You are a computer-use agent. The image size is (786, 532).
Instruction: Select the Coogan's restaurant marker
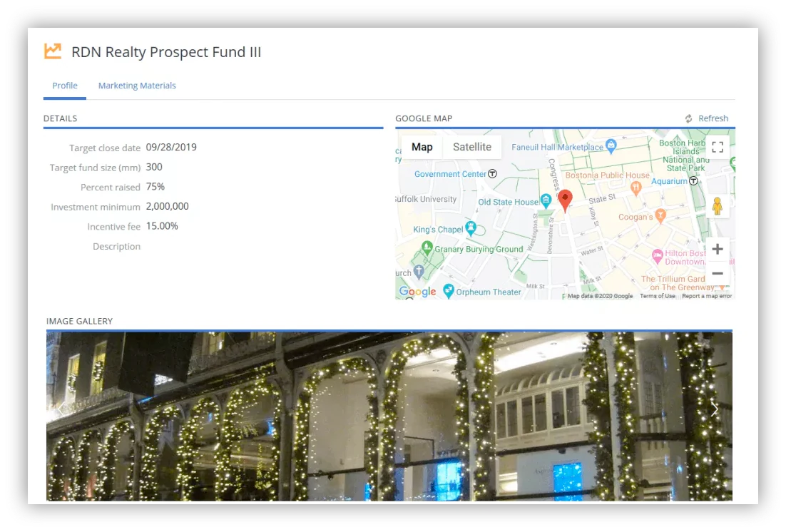click(x=660, y=215)
